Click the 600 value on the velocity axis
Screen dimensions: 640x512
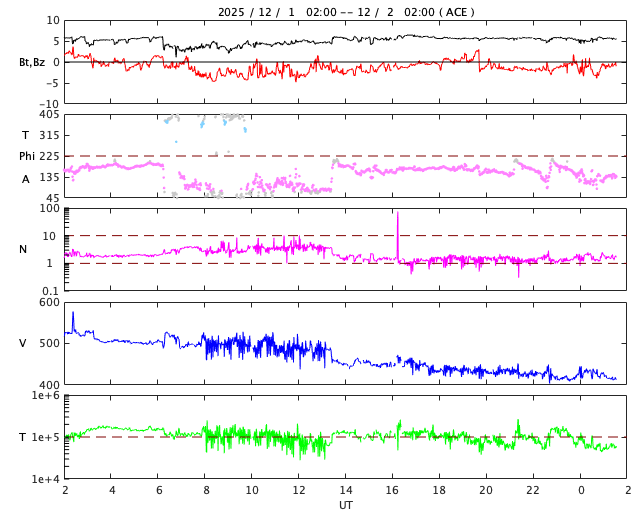tap(49, 302)
